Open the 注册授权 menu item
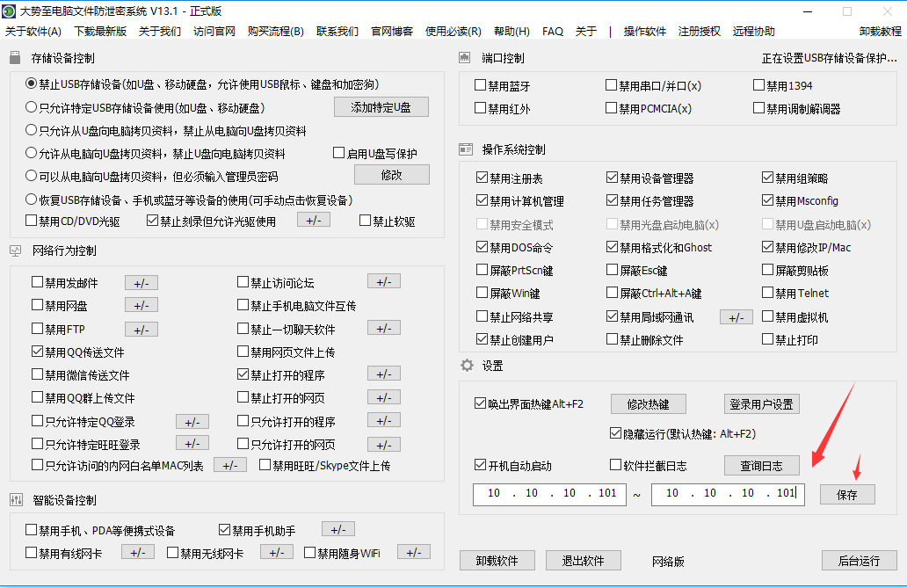 coord(700,32)
